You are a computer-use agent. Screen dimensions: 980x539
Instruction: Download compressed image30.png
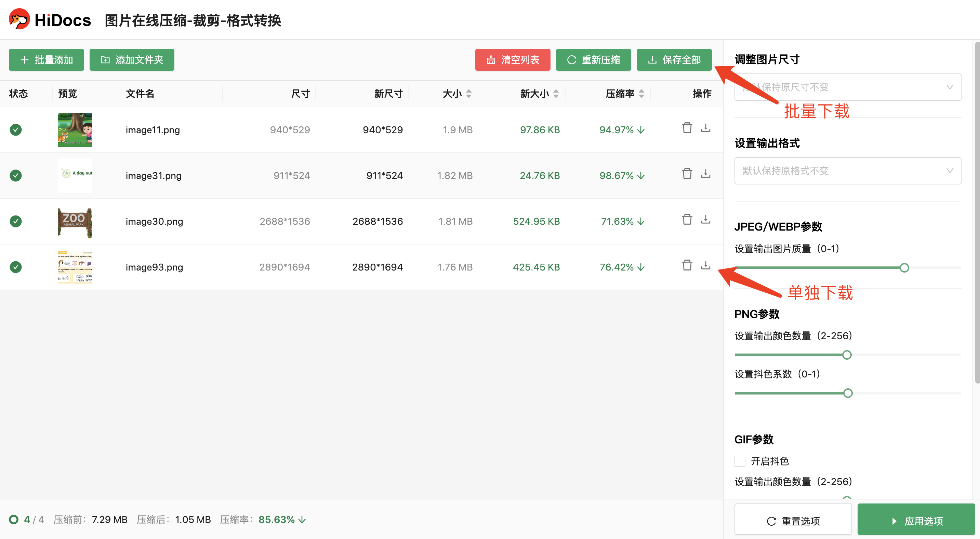coord(706,219)
